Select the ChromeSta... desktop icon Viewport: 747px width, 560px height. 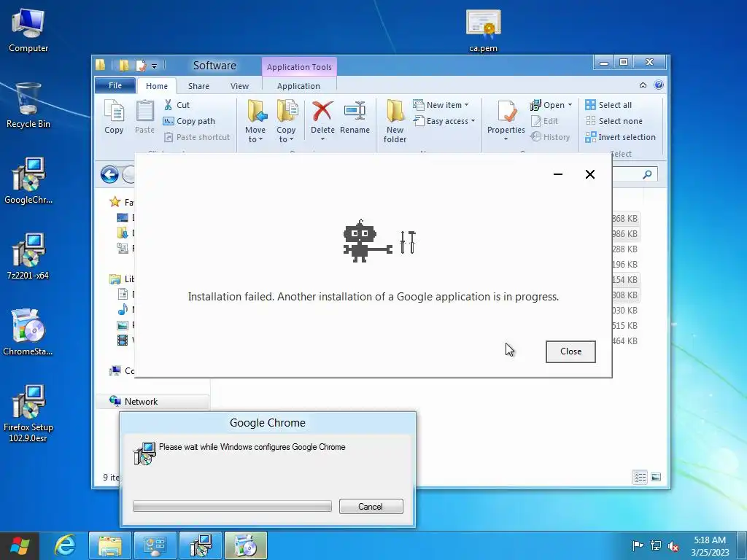pos(28,332)
